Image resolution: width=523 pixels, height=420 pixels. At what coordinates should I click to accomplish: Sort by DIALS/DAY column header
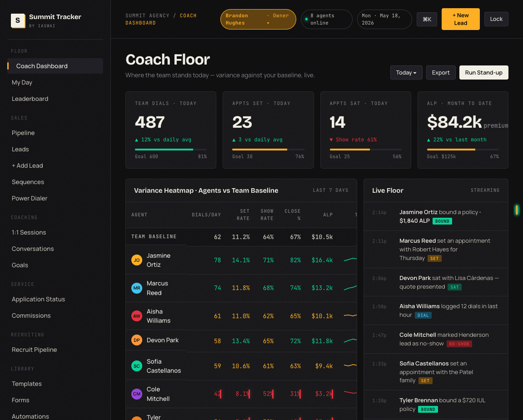[x=206, y=215]
